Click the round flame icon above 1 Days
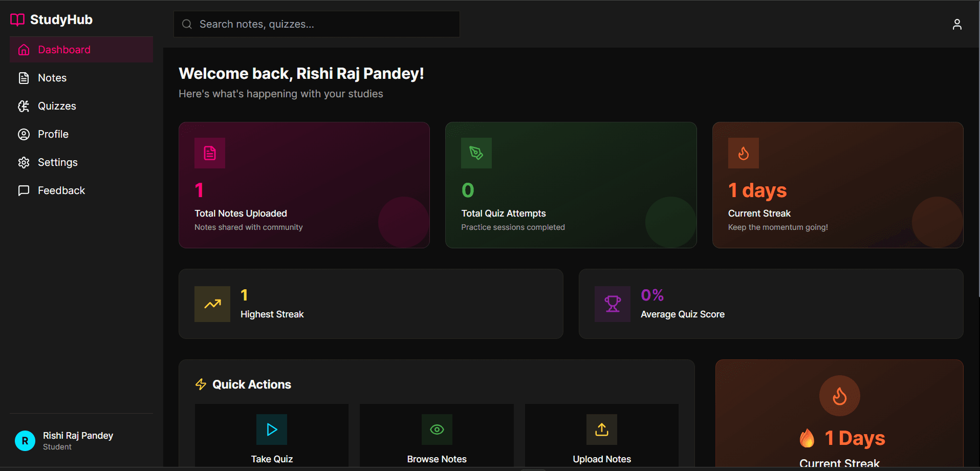The image size is (980, 471). tap(840, 396)
